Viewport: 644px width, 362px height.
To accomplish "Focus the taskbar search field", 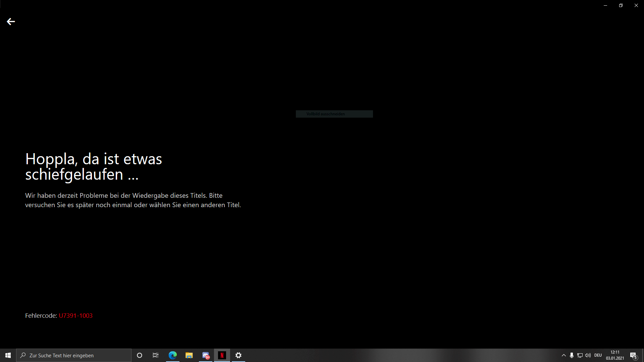I will pyautogui.click(x=74, y=355).
